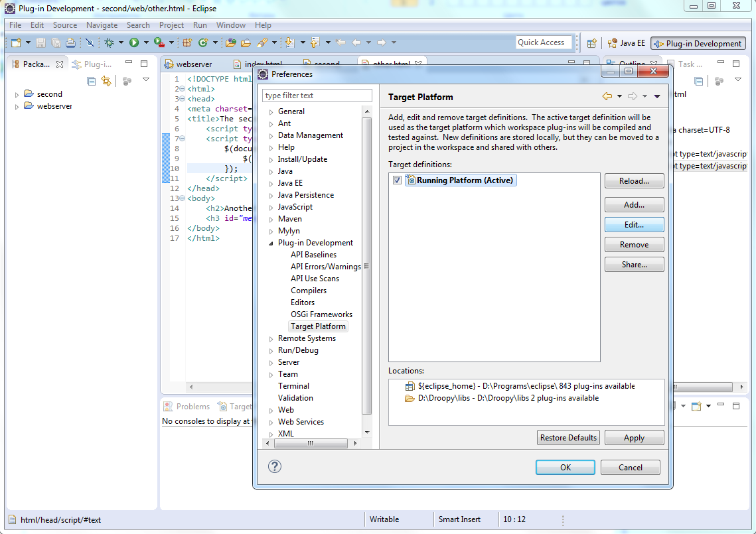
Task: Click the webserver project folder icon
Action: click(x=29, y=105)
